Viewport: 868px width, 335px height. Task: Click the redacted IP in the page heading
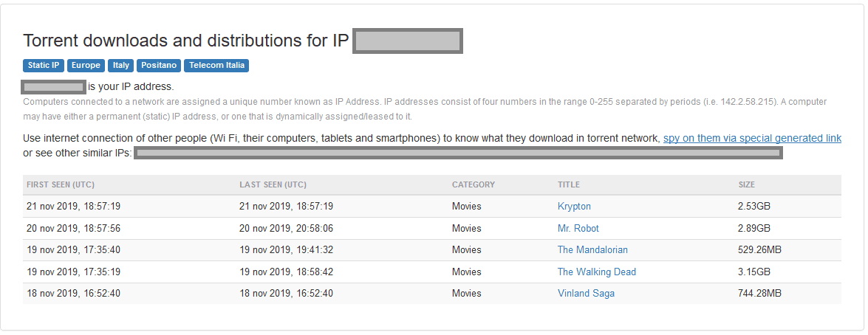[408, 41]
